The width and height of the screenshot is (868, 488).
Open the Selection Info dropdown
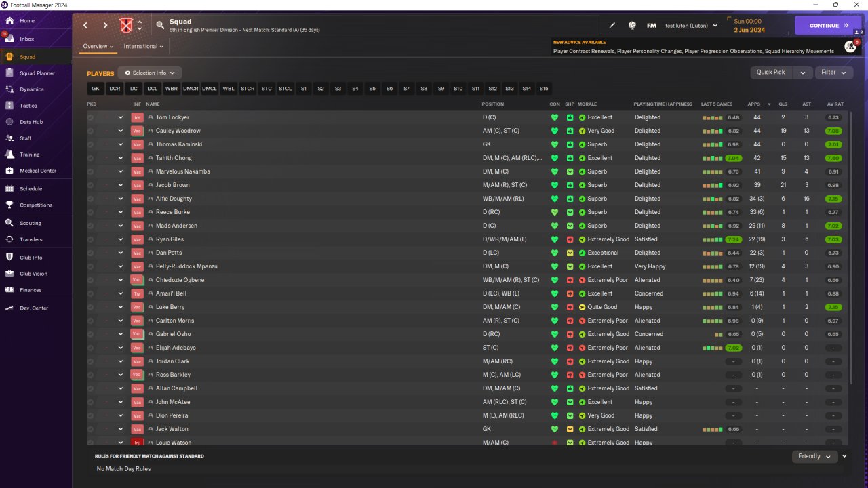pos(150,73)
